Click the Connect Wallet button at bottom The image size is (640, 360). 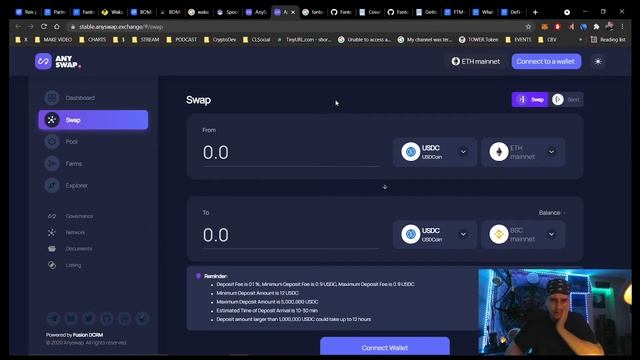pyautogui.click(x=384, y=347)
